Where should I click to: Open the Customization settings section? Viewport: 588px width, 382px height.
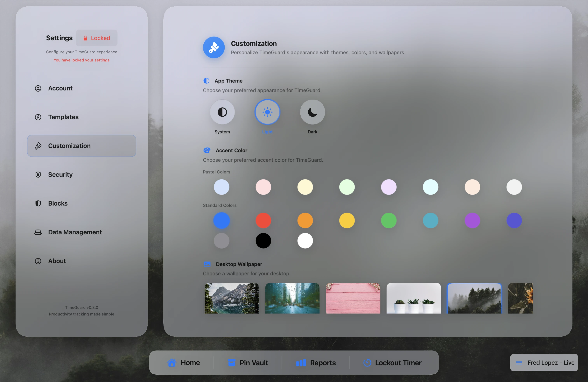81,146
